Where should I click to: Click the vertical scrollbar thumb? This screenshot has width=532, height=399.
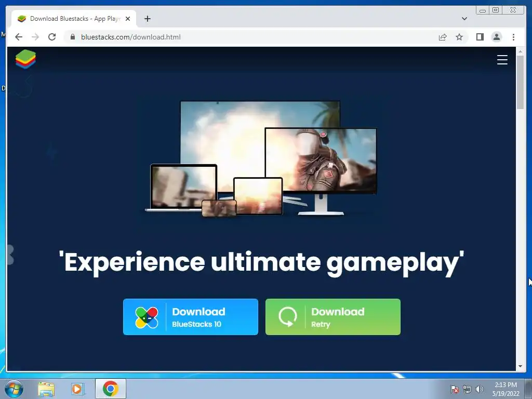pyautogui.click(x=520, y=82)
